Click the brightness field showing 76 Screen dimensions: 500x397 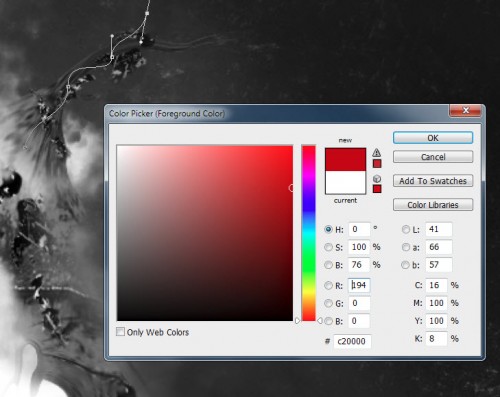pos(359,265)
